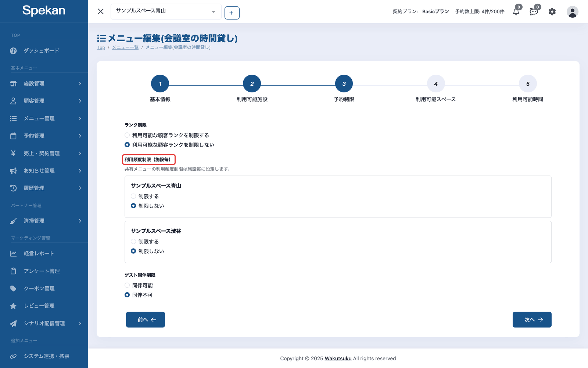Image resolution: width=588 pixels, height=368 pixels.
Task: Expand 売上・契約管理 chevron in sidebar
Action: pos(80,153)
